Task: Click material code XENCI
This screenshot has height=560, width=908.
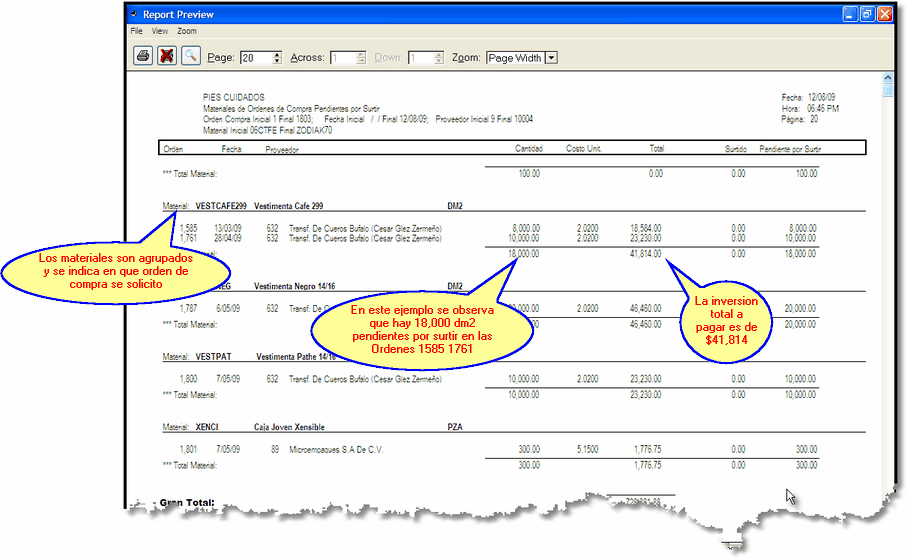Action: click(207, 427)
